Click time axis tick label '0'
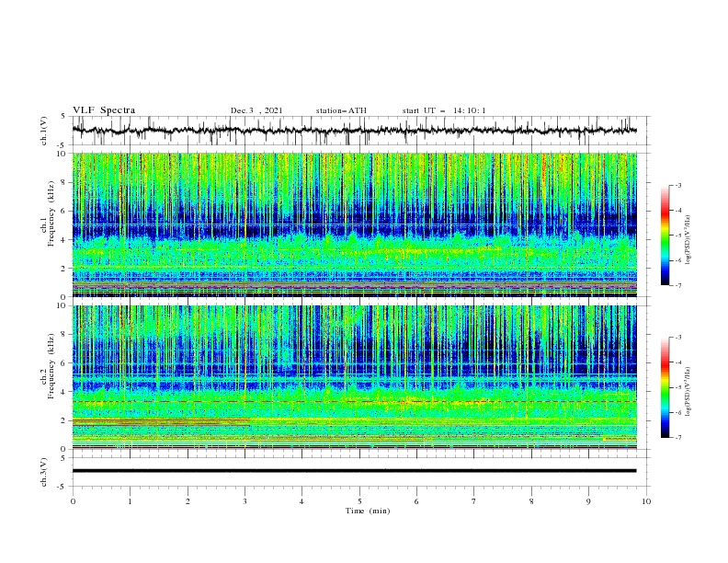 [73, 501]
